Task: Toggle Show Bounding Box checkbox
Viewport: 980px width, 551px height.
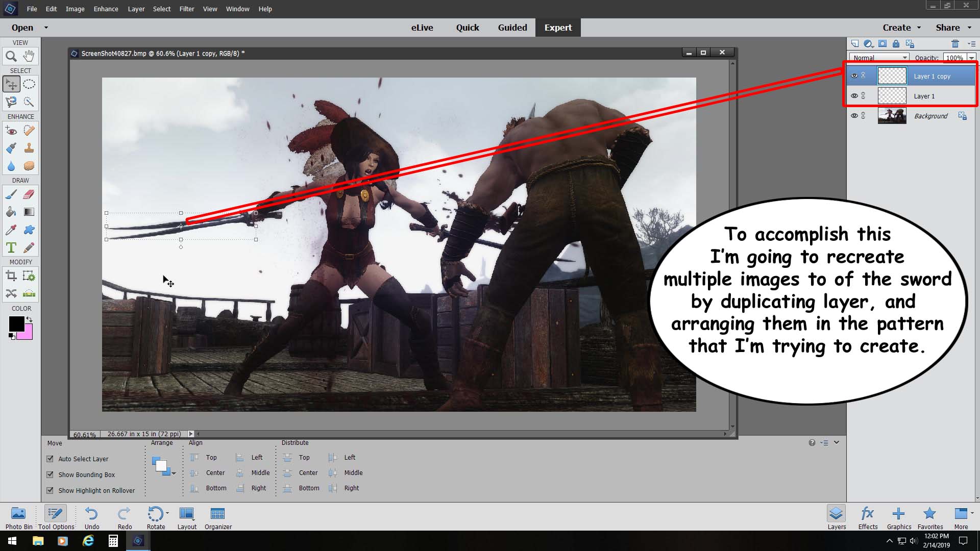Action: (50, 474)
